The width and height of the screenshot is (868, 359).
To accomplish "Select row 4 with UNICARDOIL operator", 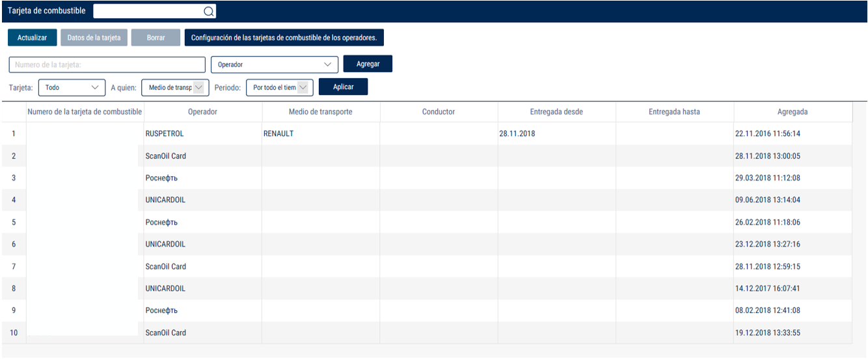I will click(165, 200).
